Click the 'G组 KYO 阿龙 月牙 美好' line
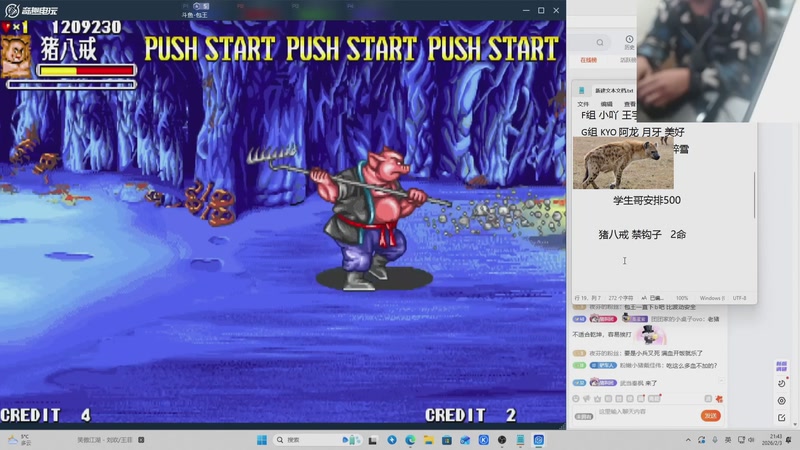Screen dimensions: 800x450 tap(632, 132)
